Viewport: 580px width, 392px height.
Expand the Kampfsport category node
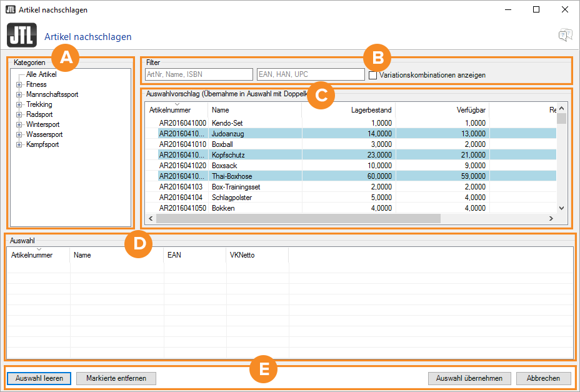click(19, 144)
